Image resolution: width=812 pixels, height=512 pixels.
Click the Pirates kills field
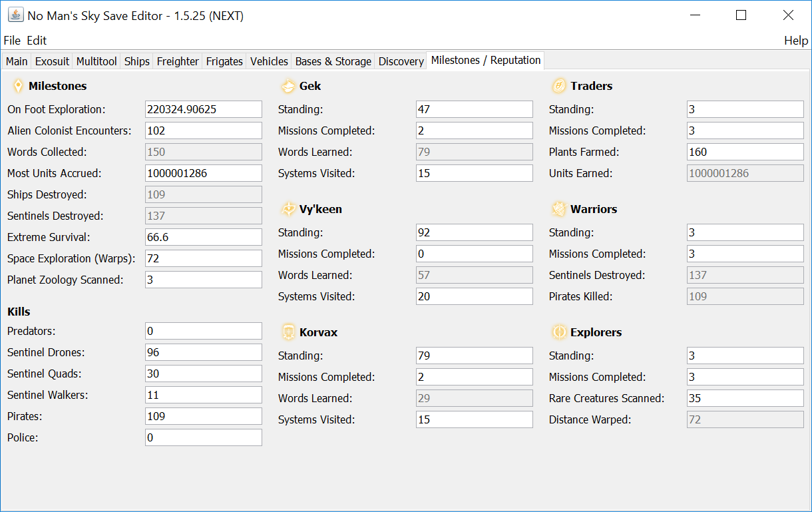click(204, 416)
